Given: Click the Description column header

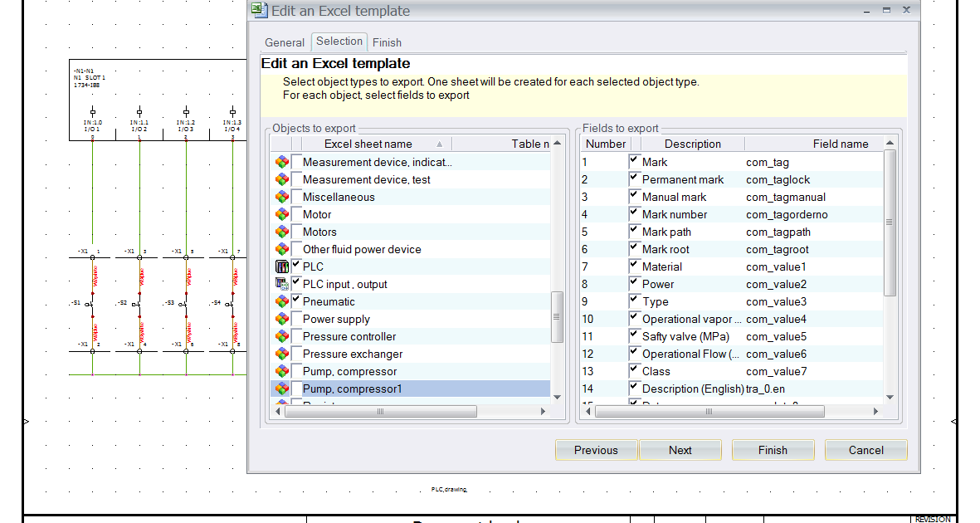Looking at the screenshot, I should coord(693,144).
